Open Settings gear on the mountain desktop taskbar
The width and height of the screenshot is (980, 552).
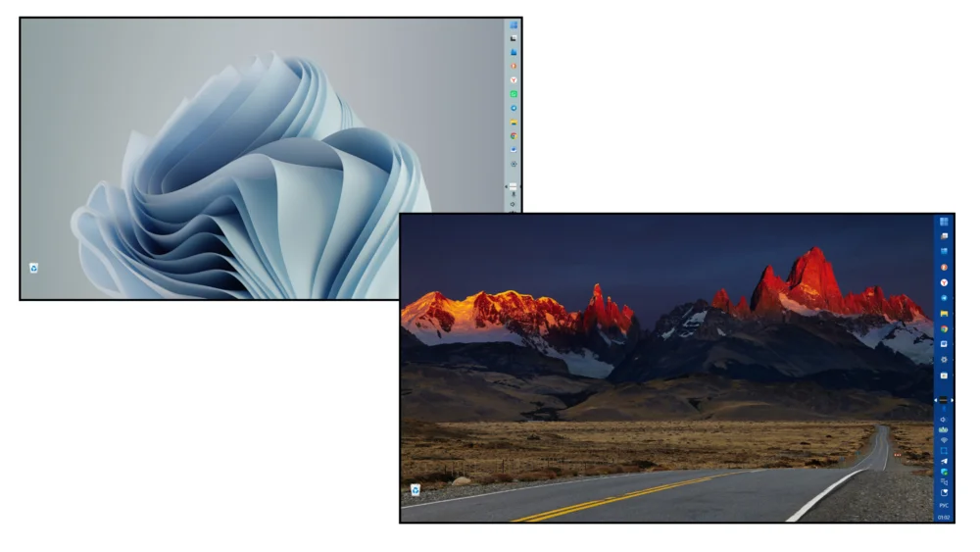click(944, 360)
